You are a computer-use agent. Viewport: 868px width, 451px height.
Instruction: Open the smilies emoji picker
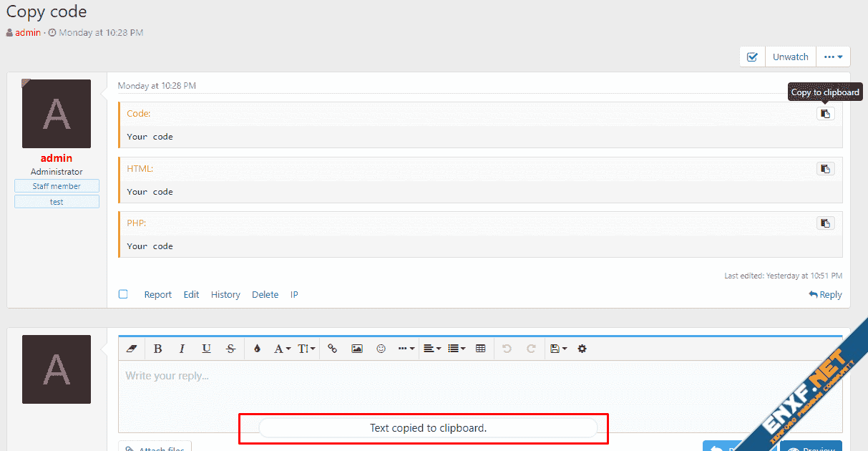coord(381,349)
